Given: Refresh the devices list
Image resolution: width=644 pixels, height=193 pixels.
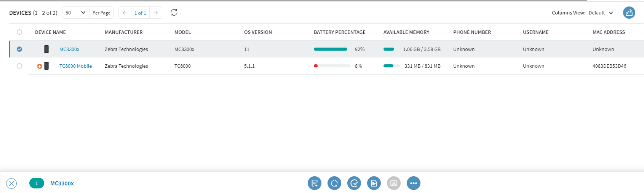Looking at the screenshot, I should point(174,13).
